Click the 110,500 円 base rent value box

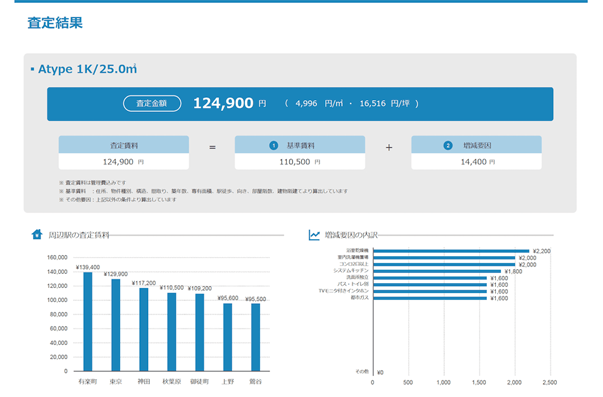[300, 162]
